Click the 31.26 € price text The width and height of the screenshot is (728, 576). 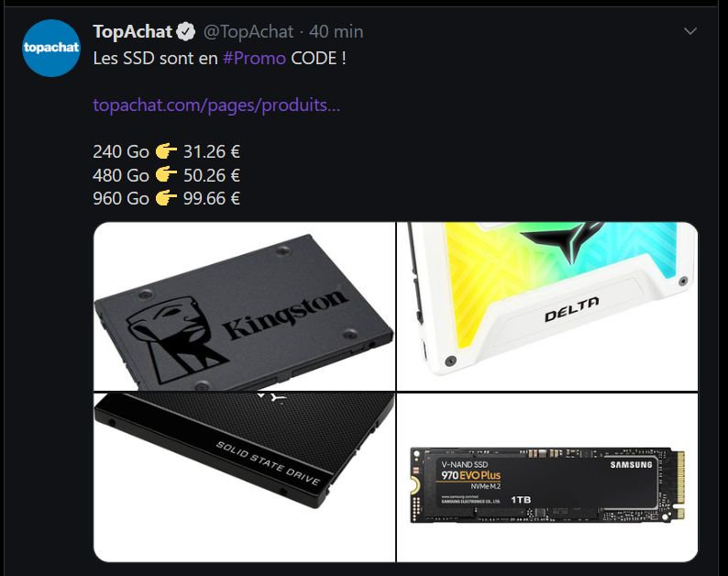pos(212,152)
